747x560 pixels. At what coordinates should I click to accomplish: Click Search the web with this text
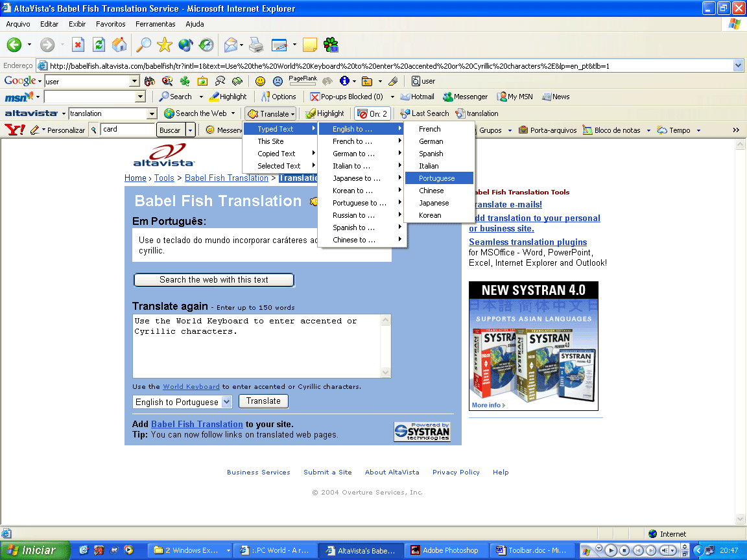(214, 280)
